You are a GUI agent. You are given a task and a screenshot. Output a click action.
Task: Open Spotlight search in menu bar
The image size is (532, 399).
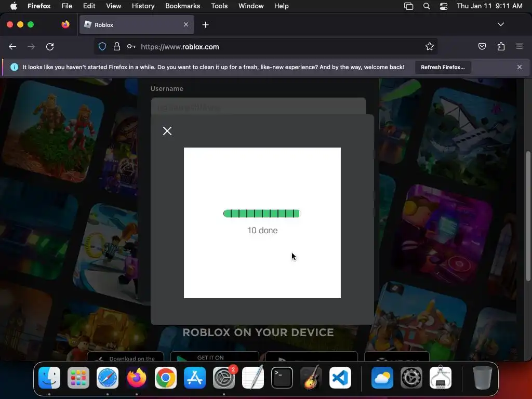427,6
